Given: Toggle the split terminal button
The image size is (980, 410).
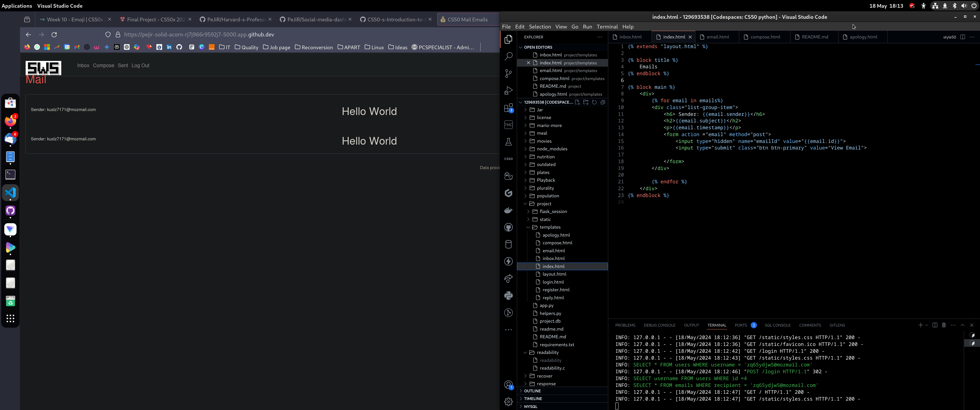Looking at the screenshot, I should 935,325.
